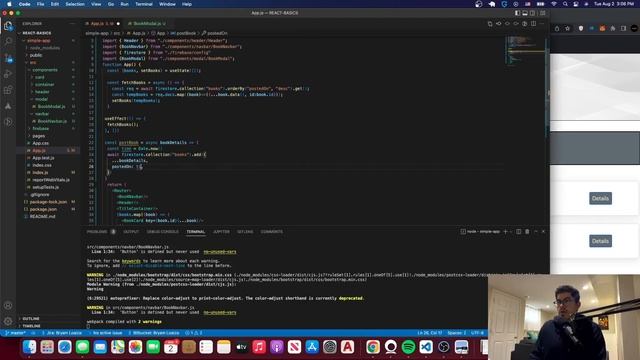Open the terminal launch profile dropdown

[x=511, y=231]
